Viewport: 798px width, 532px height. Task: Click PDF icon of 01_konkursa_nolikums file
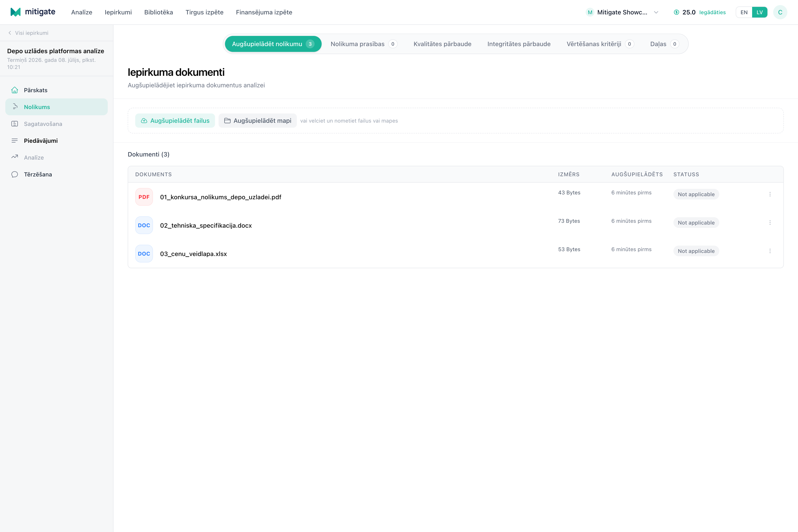pos(144,197)
